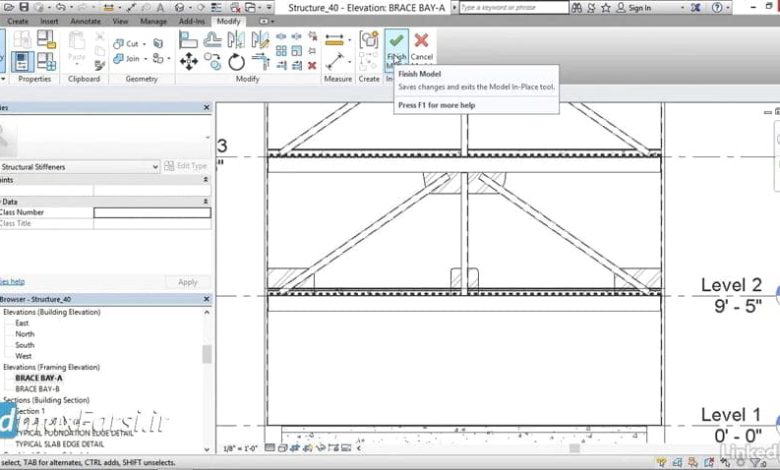Click the Finish Model green checkmark
Image resolution: width=780 pixels, height=470 pixels.
(x=396, y=40)
